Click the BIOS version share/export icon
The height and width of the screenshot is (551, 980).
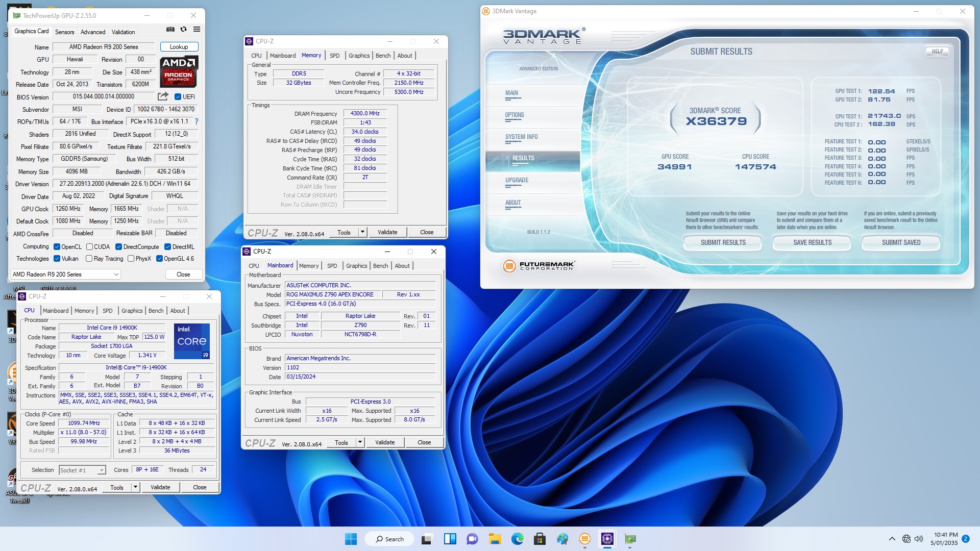(x=163, y=96)
